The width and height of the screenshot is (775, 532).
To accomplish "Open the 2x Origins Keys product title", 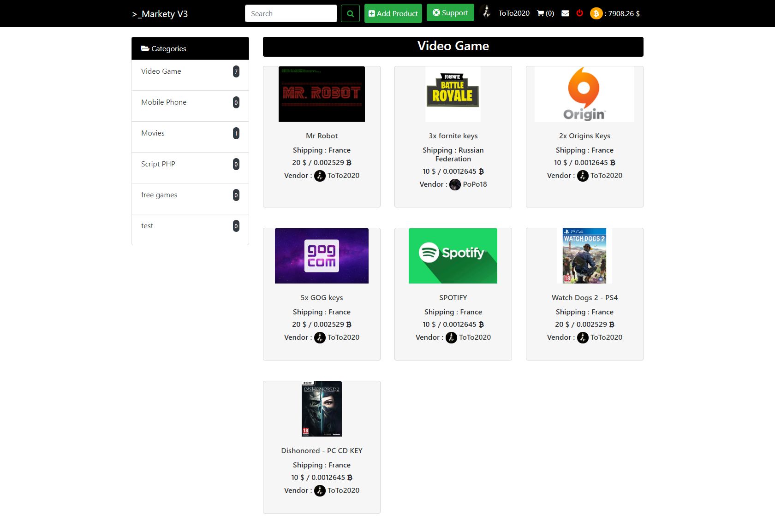I will point(584,136).
